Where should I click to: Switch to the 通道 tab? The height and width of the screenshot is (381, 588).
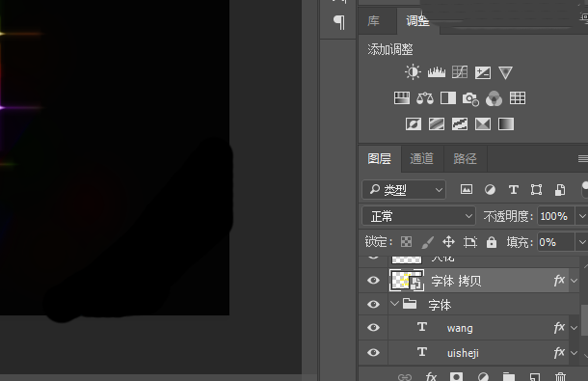pyautogui.click(x=422, y=158)
